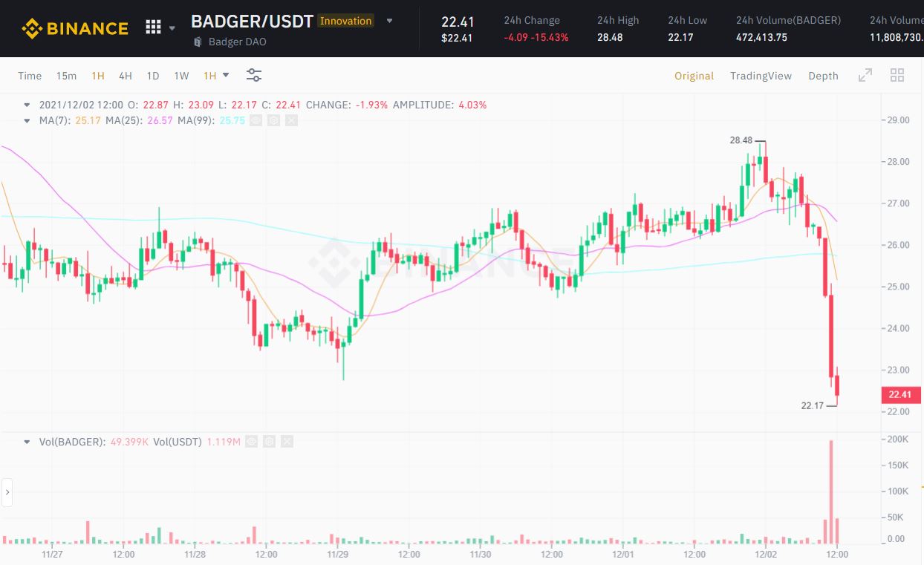This screenshot has height=565, width=924.
Task: Click the current price tag 22.41 on axis
Action: 899,395
